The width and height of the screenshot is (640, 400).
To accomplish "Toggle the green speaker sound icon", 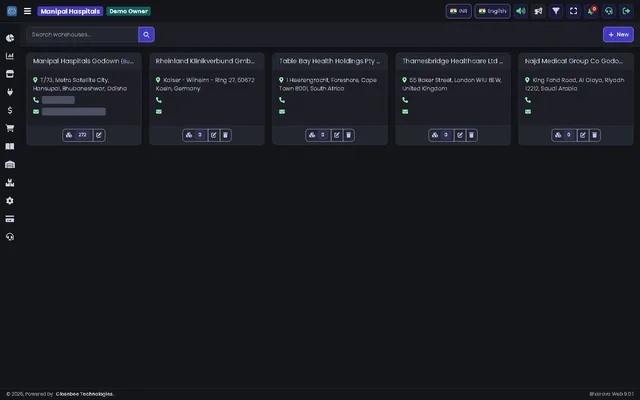I will pos(521,11).
